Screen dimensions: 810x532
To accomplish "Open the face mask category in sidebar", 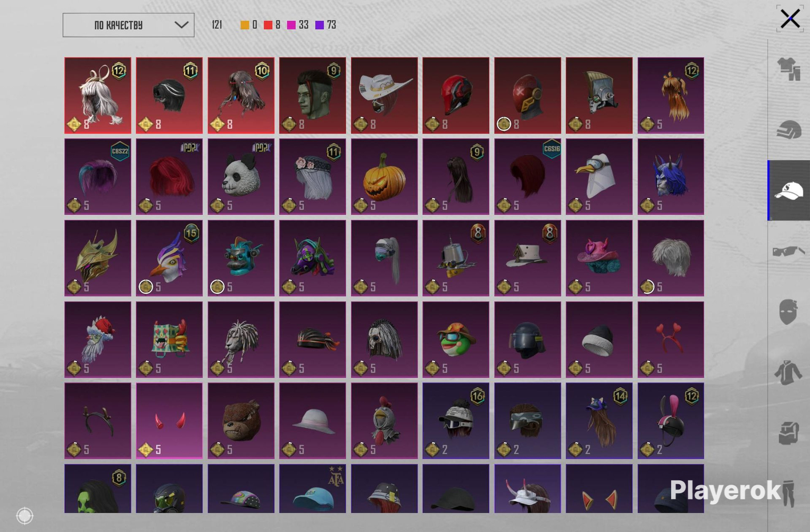I will 789,311.
